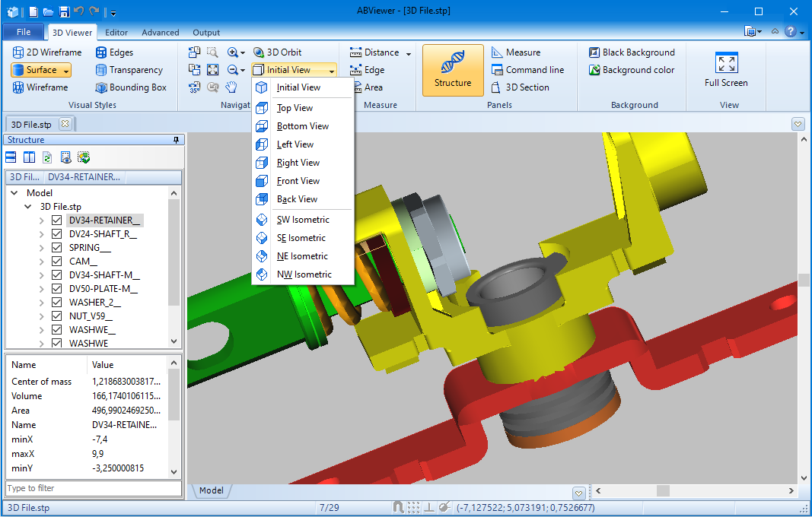Click the Type to filter field
The width and height of the screenshot is (812, 517).
pyautogui.click(x=94, y=488)
